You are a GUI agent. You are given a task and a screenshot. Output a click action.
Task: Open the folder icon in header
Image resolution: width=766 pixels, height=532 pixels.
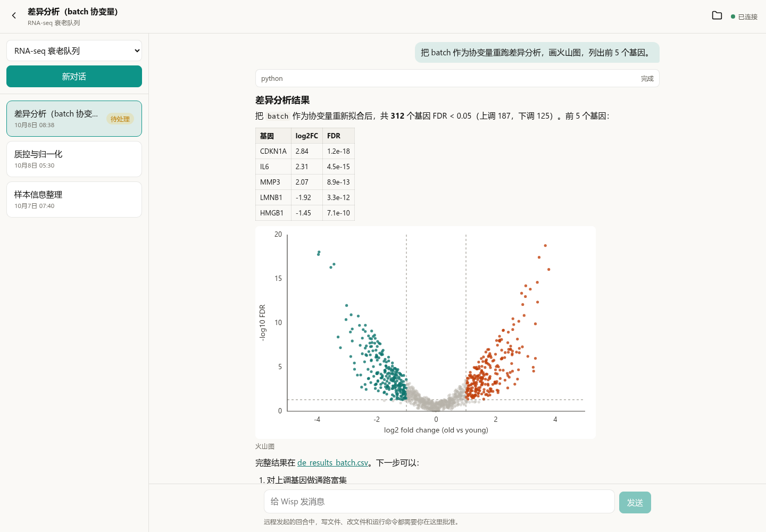[x=717, y=16]
